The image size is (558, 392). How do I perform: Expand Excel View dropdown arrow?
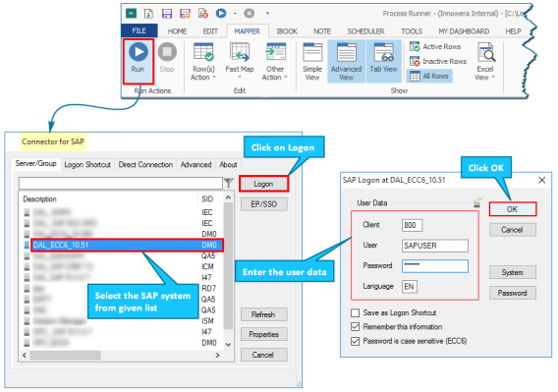(493, 78)
